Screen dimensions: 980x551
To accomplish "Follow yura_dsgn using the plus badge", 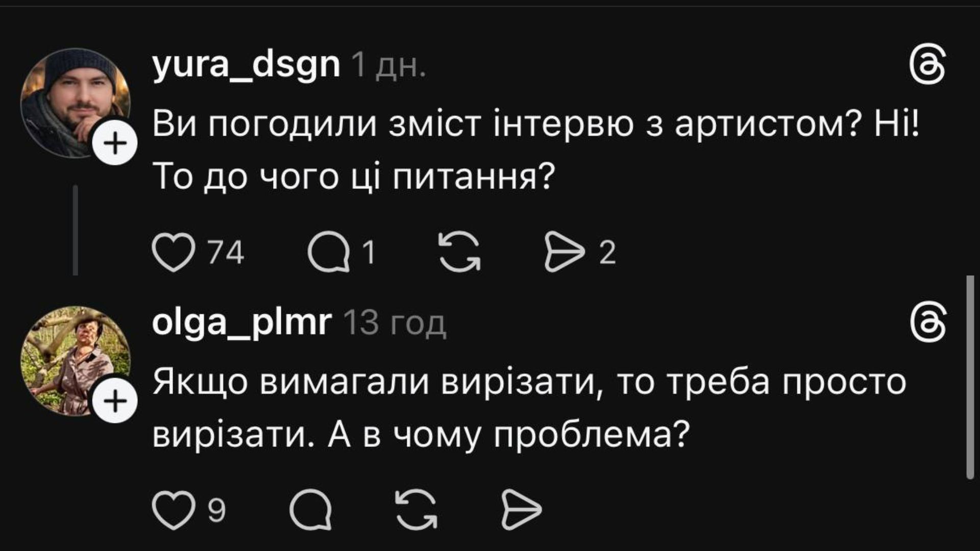I will [116, 143].
